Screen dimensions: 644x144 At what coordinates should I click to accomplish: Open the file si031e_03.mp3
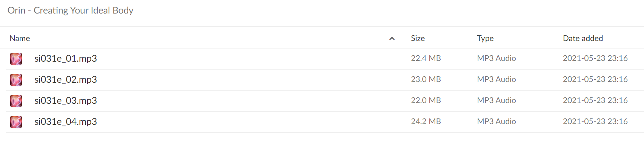pyautogui.click(x=66, y=101)
